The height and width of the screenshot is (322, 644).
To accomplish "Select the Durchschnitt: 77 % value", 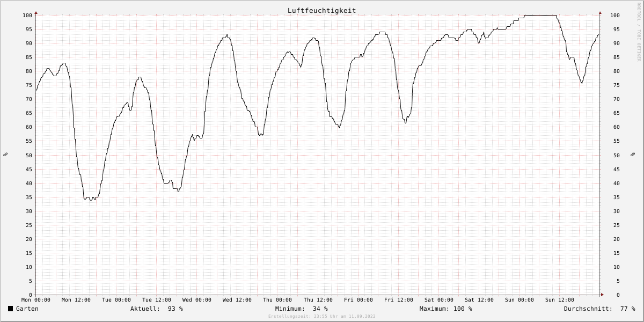I will tap(599, 309).
